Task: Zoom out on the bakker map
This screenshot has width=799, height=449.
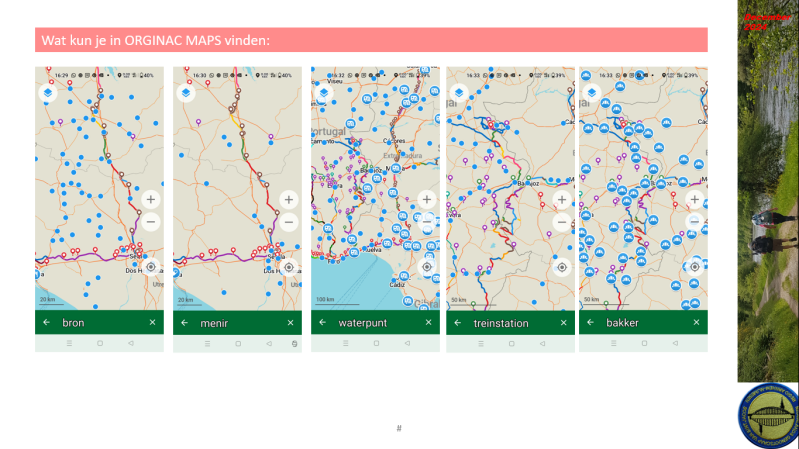Action: click(696, 222)
